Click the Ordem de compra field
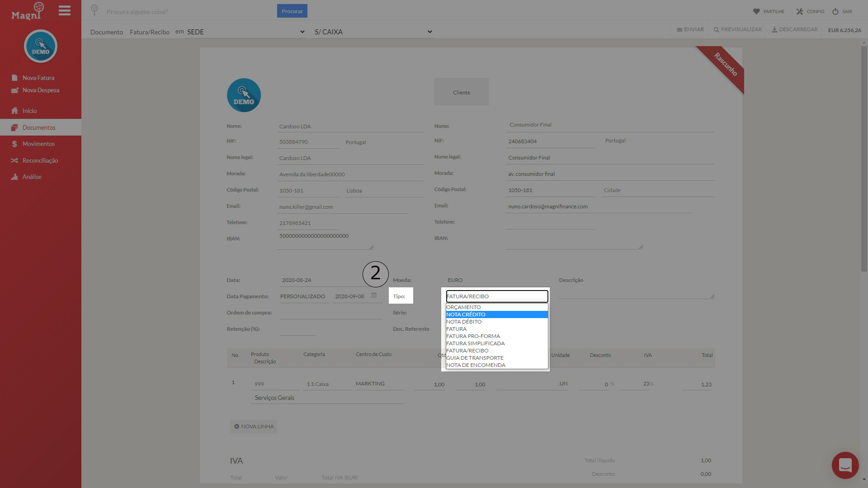Viewport: 868px width, 488px height. (331, 313)
